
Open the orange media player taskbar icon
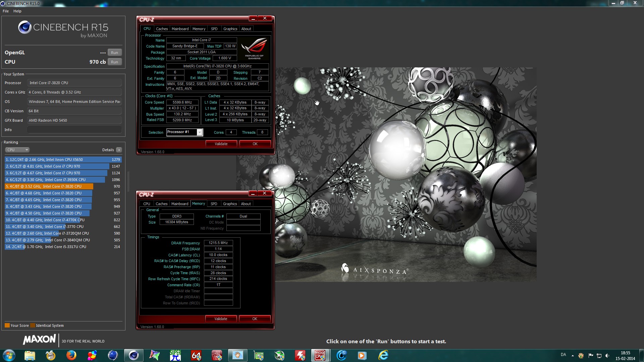(x=362, y=355)
